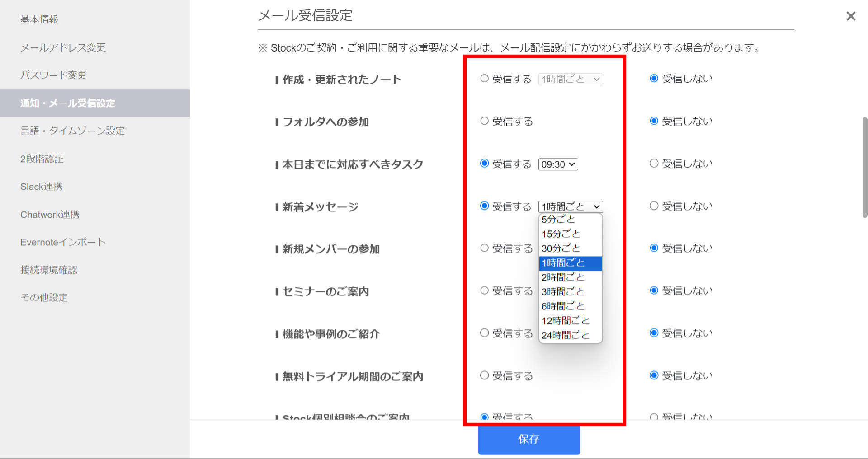Open the 09:30 time dropdown

coord(558,164)
